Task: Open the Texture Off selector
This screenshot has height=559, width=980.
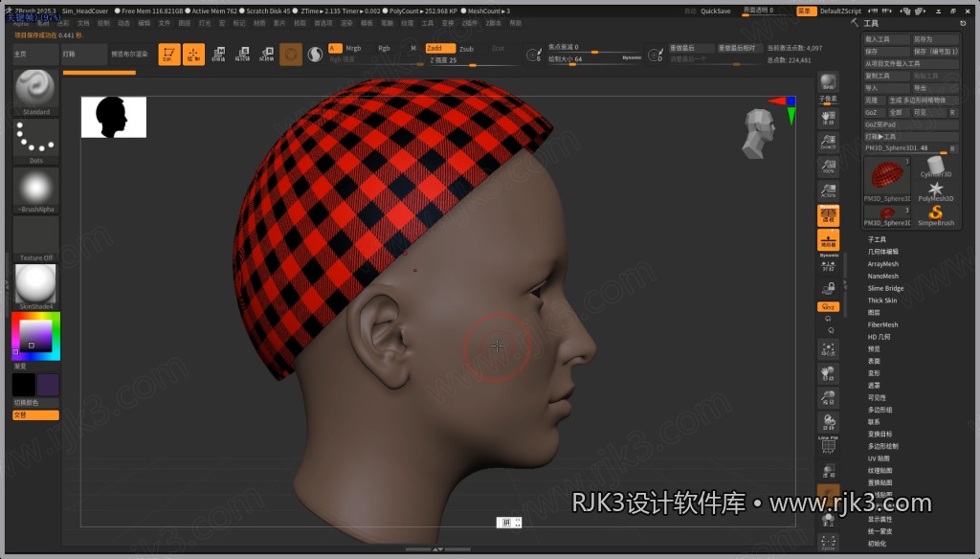Action: pyautogui.click(x=35, y=239)
